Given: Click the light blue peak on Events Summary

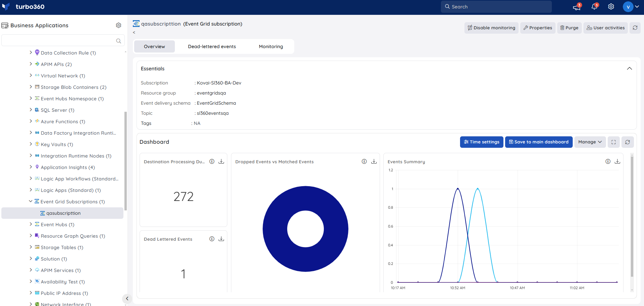Looking at the screenshot, I should tap(478, 190).
